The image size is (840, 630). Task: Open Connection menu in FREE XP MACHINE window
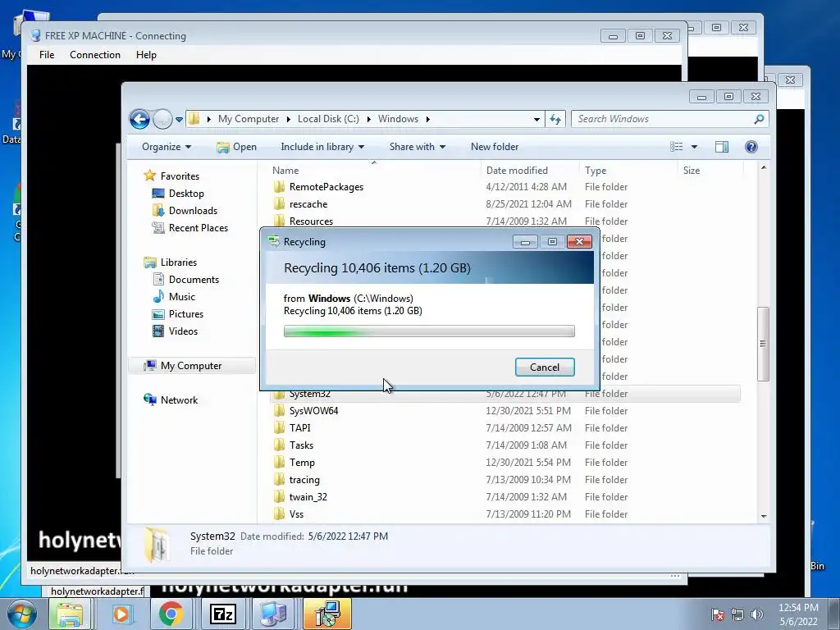(x=95, y=55)
